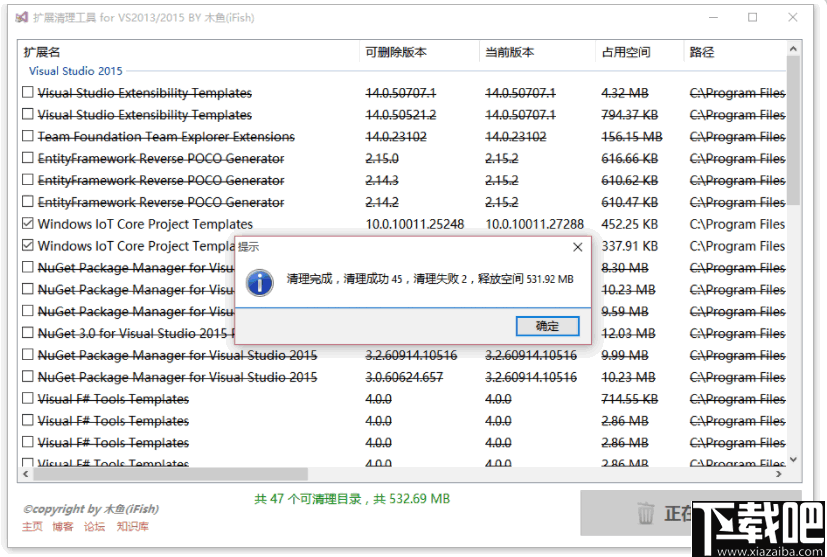Click the vertical scrollbar up arrow
The height and width of the screenshot is (557, 827).
click(793, 49)
